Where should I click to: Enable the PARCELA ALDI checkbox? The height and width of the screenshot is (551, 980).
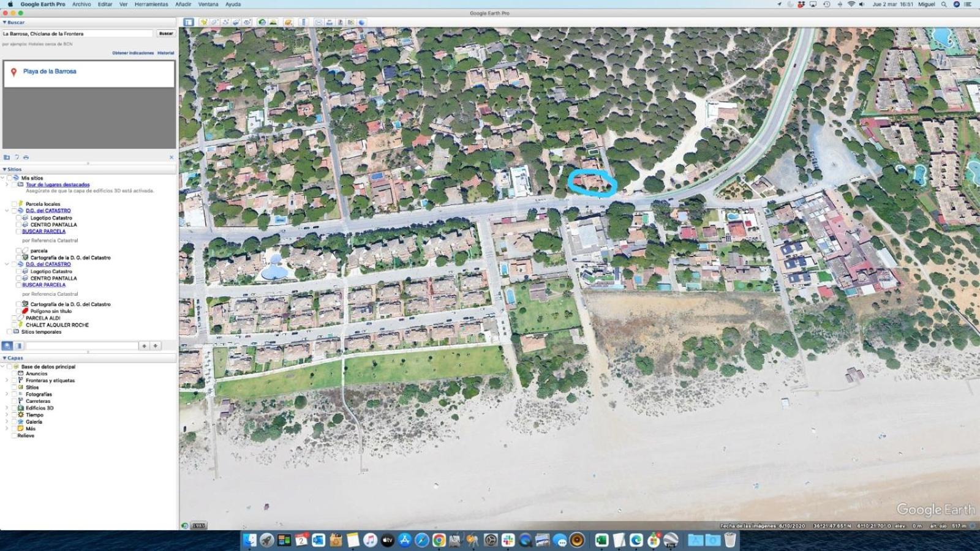14,318
